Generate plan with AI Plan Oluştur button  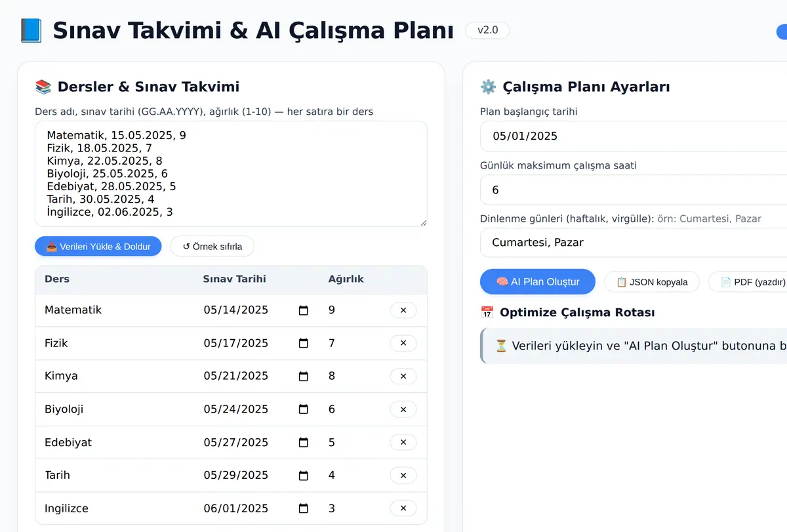[x=538, y=281]
